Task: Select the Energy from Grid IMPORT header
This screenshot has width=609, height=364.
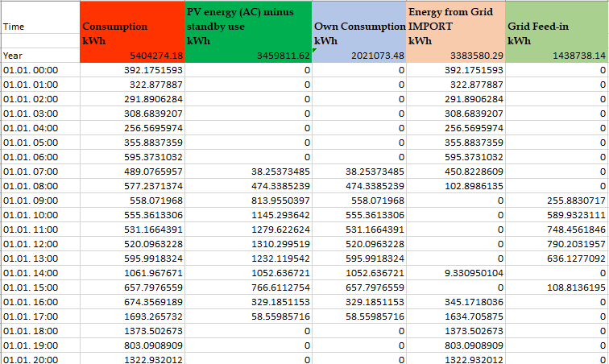Action: [x=456, y=25]
